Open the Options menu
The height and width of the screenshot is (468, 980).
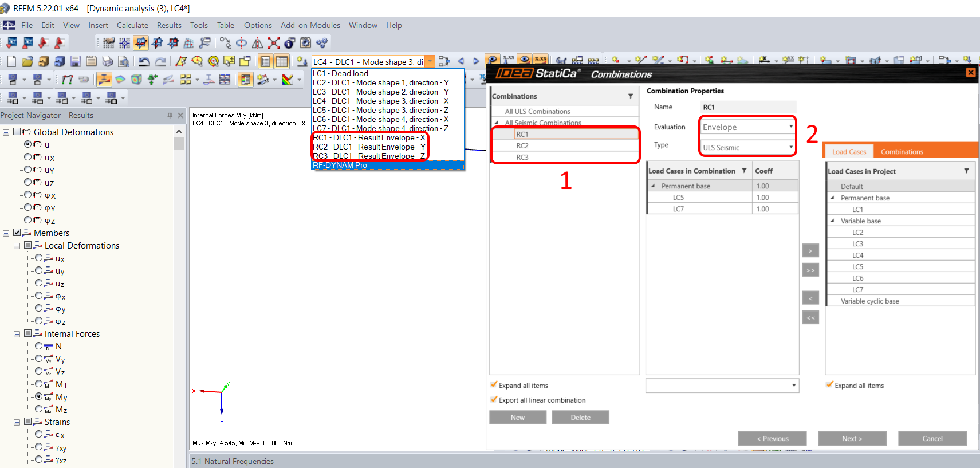258,25
